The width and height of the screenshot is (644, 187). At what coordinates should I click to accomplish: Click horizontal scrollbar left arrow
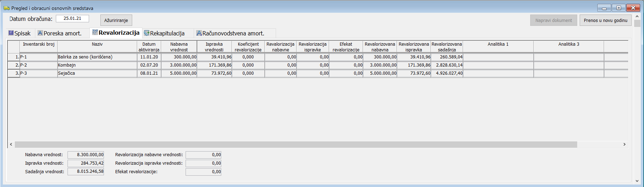[11, 144]
